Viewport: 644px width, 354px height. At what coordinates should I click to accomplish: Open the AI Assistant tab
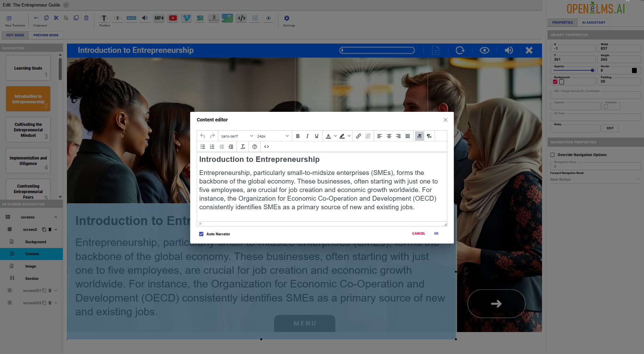tap(594, 23)
